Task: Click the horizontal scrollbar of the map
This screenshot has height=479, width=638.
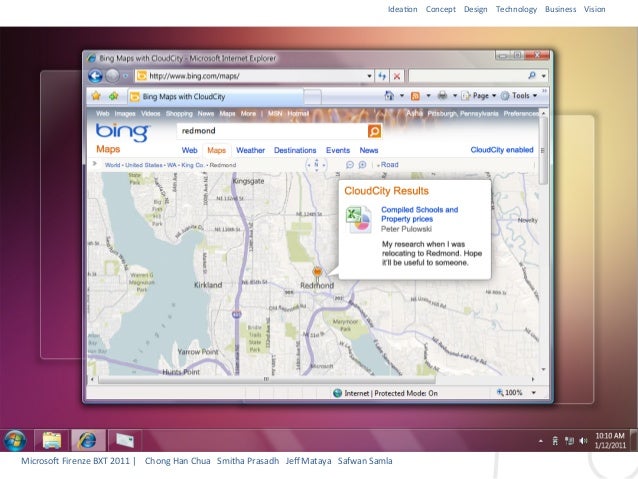Action: 266,379
